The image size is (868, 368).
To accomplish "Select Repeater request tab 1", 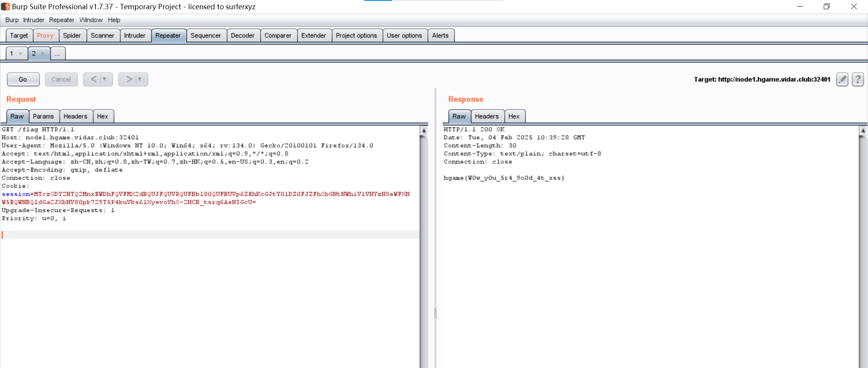I will point(12,54).
